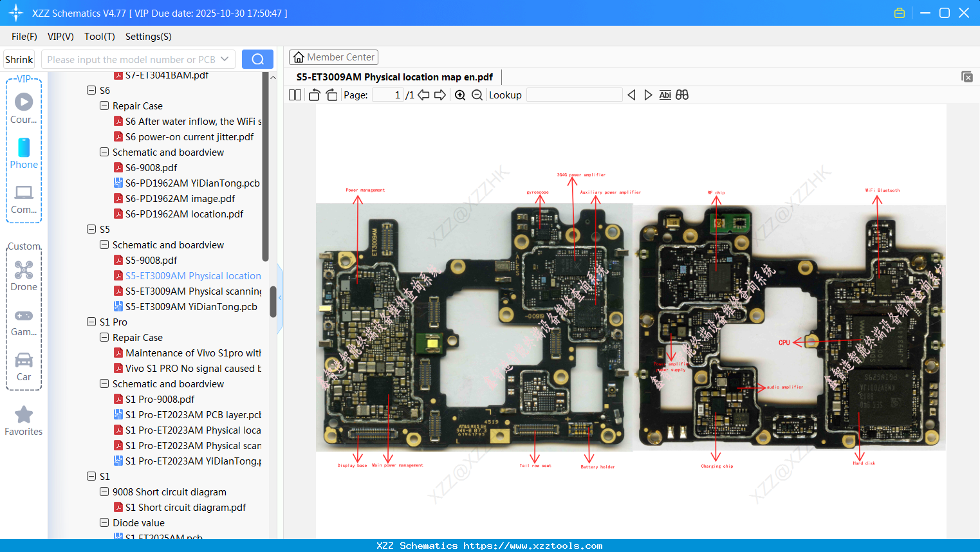Select the Car category icon
This screenshot has height=552, width=980.
click(x=24, y=360)
